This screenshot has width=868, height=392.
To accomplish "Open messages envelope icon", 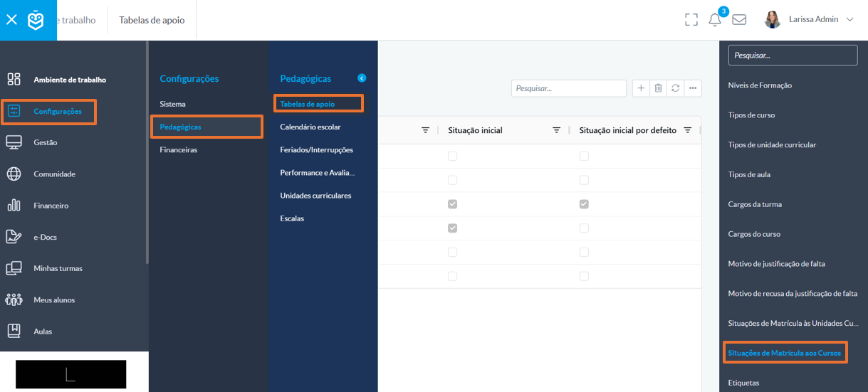I will click(739, 20).
